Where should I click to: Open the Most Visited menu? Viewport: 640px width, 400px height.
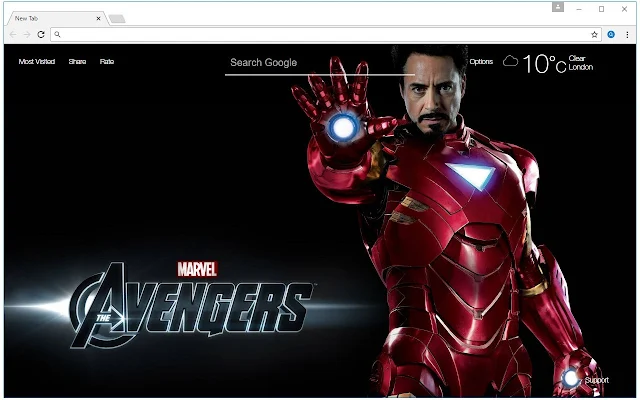point(37,62)
